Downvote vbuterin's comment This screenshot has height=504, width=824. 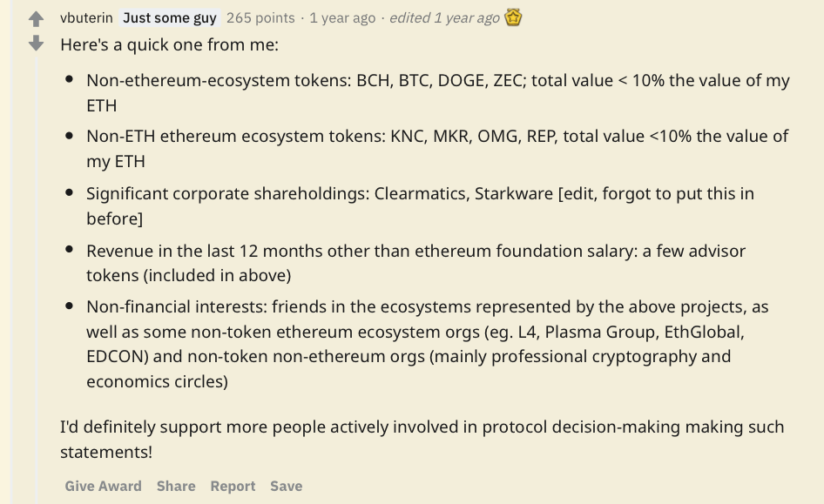tap(36, 43)
